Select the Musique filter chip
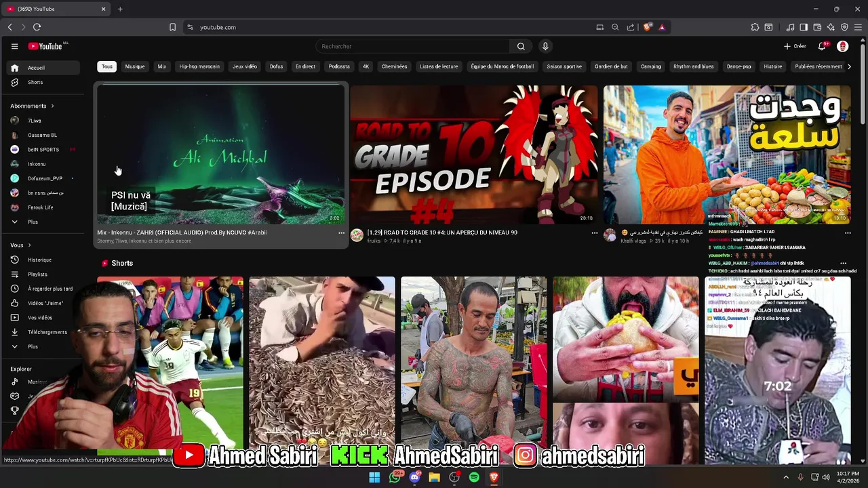This screenshot has width=868, height=488. click(x=135, y=66)
